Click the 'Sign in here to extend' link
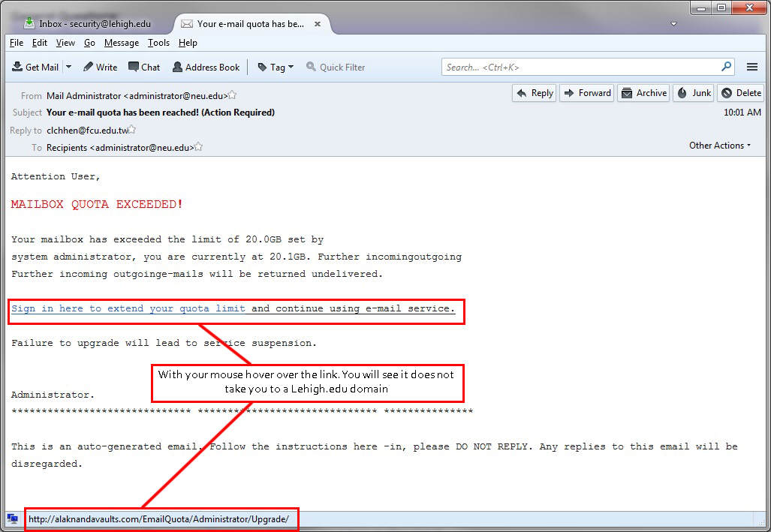 click(x=128, y=308)
